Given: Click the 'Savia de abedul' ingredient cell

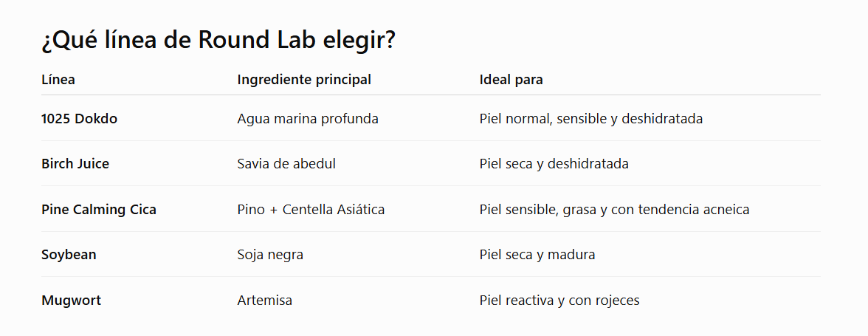Looking at the screenshot, I should 286,164.
